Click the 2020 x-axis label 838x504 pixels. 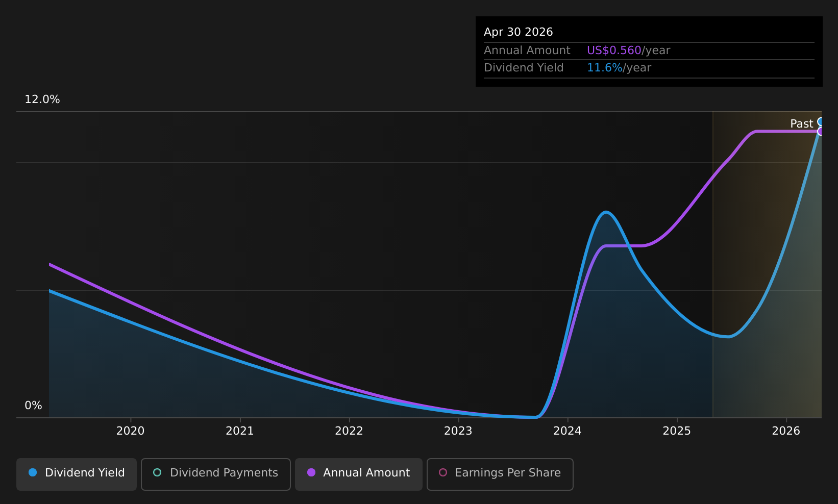click(x=131, y=431)
